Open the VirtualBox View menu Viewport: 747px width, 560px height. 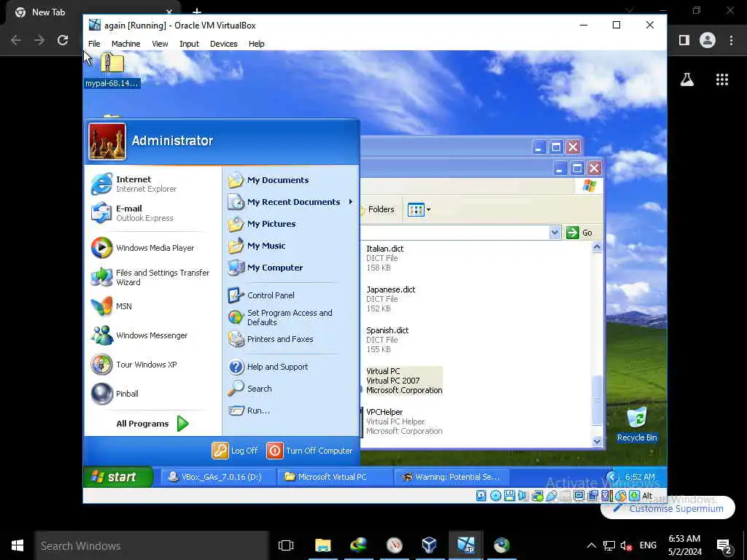[x=160, y=44]
